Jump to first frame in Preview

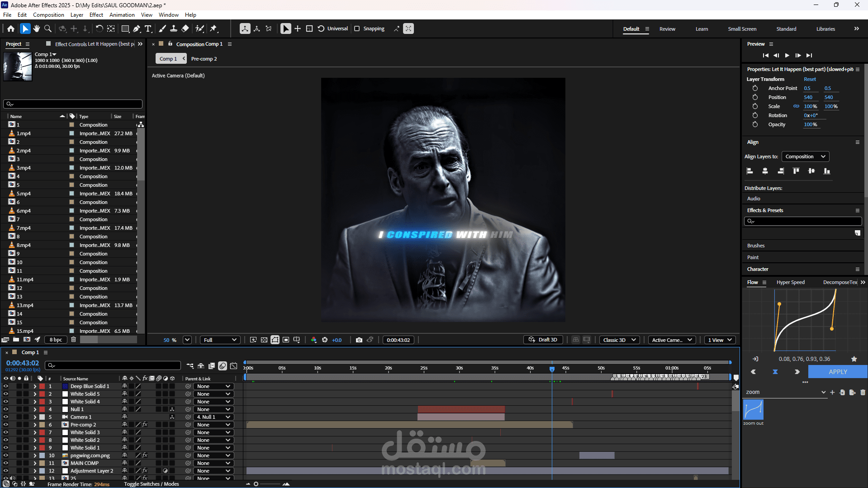[x=765, y=56]
